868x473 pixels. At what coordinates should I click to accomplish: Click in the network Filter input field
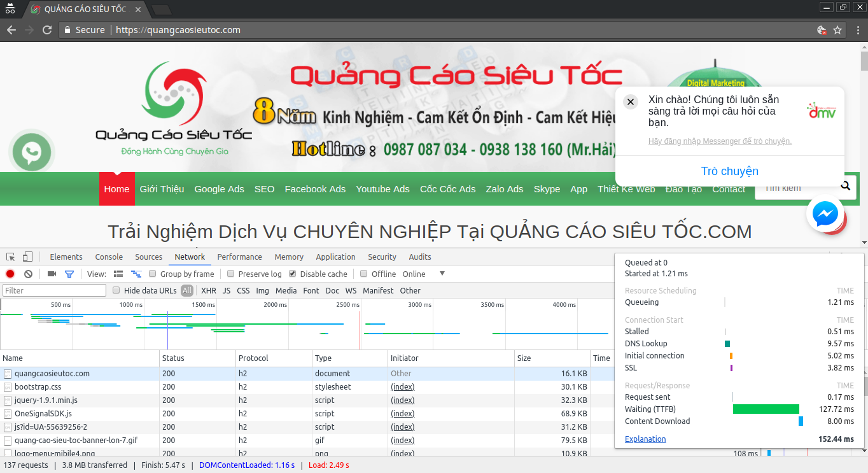click(55, 290)
